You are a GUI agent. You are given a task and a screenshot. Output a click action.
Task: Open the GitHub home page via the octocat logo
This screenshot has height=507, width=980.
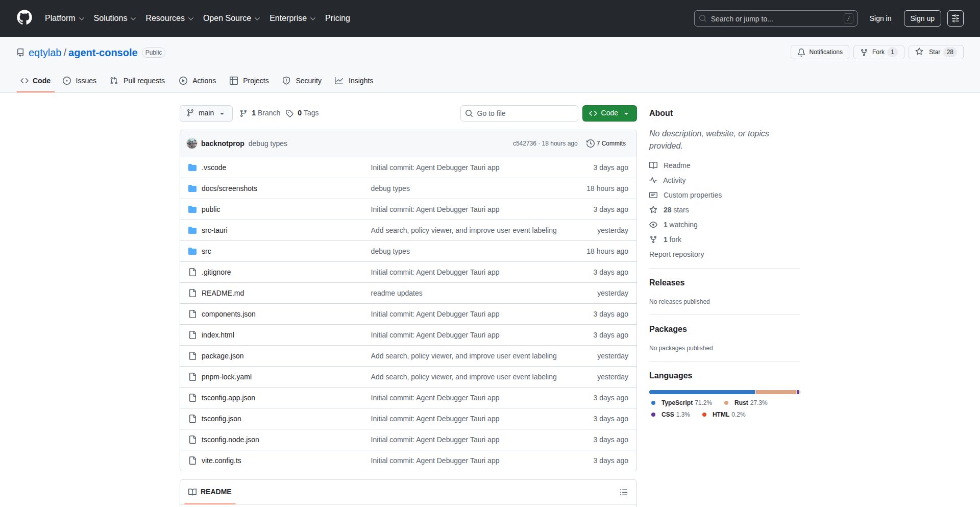[x=23, y=18]
